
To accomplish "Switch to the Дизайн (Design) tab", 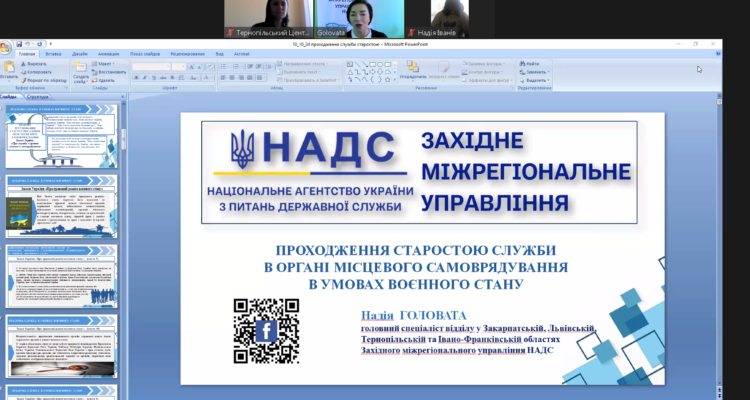I will 80,54.
